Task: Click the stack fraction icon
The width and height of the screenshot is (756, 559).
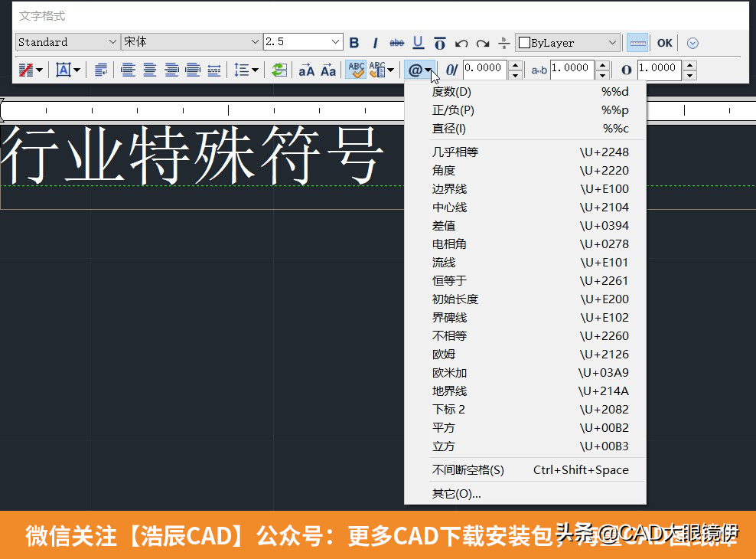Action: pyautogui.click(x=503, y=43)
